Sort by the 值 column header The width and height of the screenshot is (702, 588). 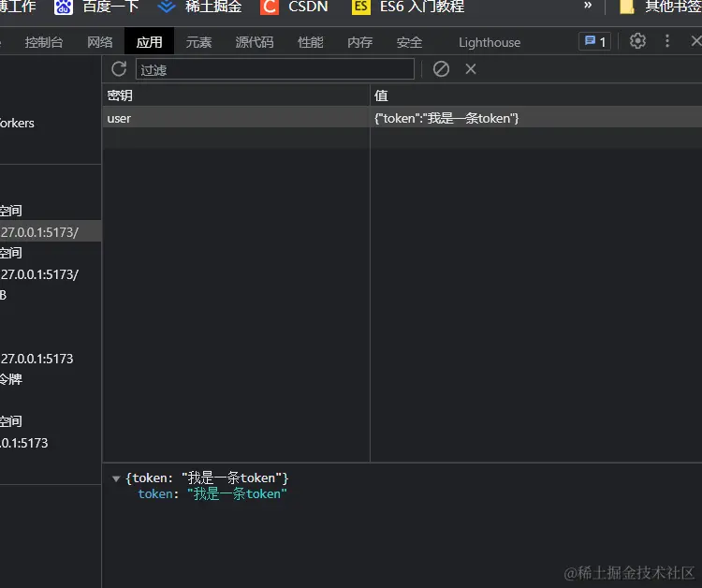[536, 95]
